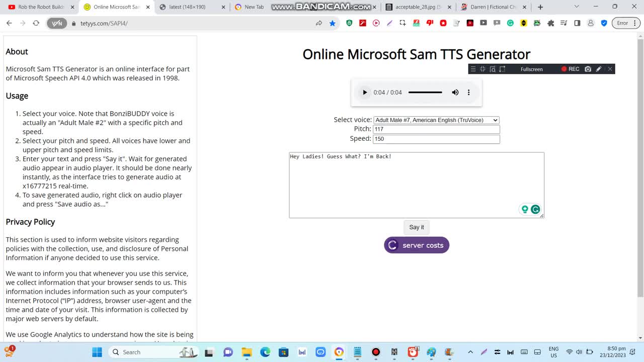
Task: Open the blue shield extension
Action: 604,23
